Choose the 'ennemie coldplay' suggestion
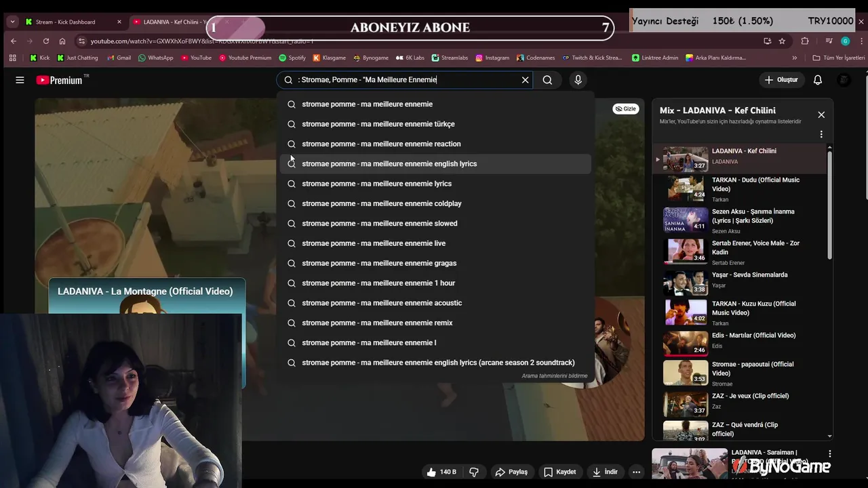868x488 pixels. pyautogui.click(x=435, y=203)
